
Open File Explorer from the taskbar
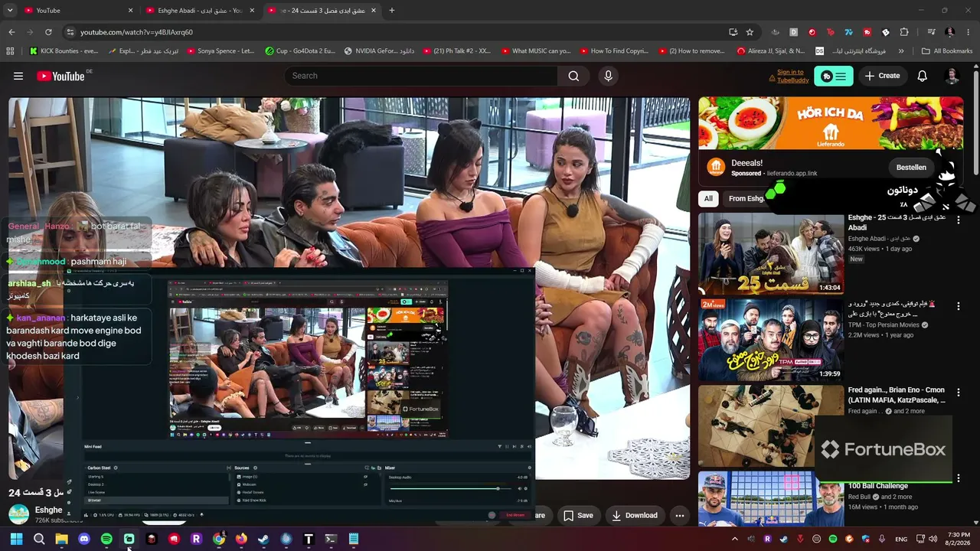click(61, 539)
